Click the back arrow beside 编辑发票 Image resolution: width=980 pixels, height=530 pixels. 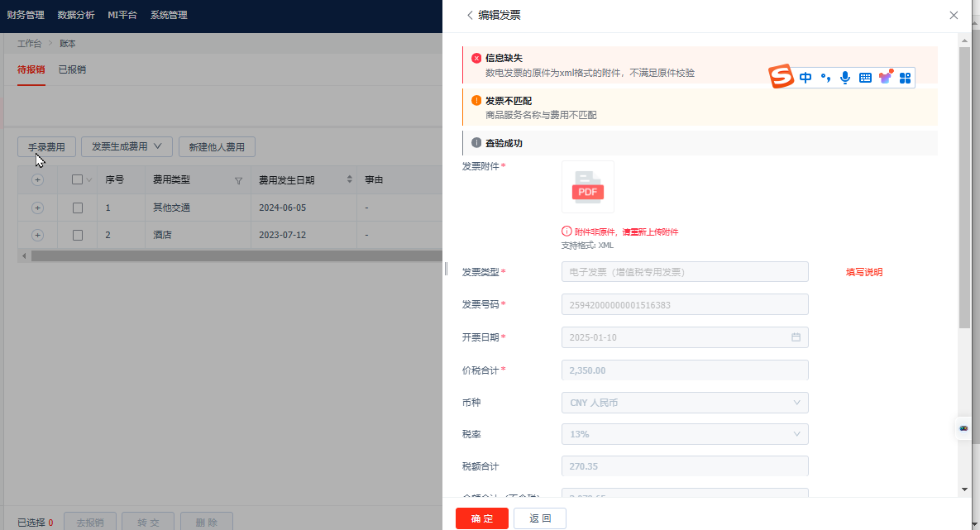coord(470,15)
